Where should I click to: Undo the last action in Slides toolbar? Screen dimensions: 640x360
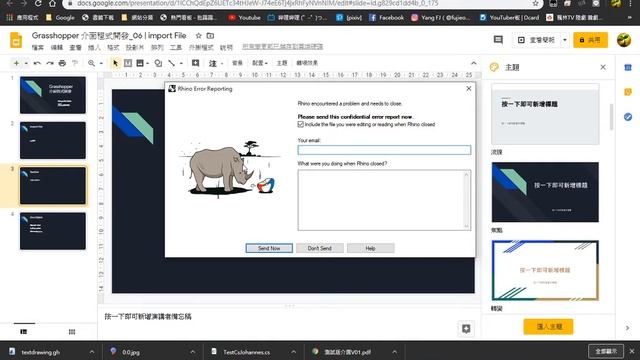[37, 63]
